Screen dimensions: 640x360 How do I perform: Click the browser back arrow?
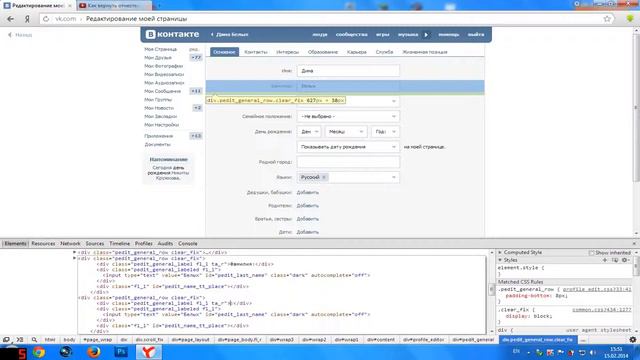tap(11, 19)
